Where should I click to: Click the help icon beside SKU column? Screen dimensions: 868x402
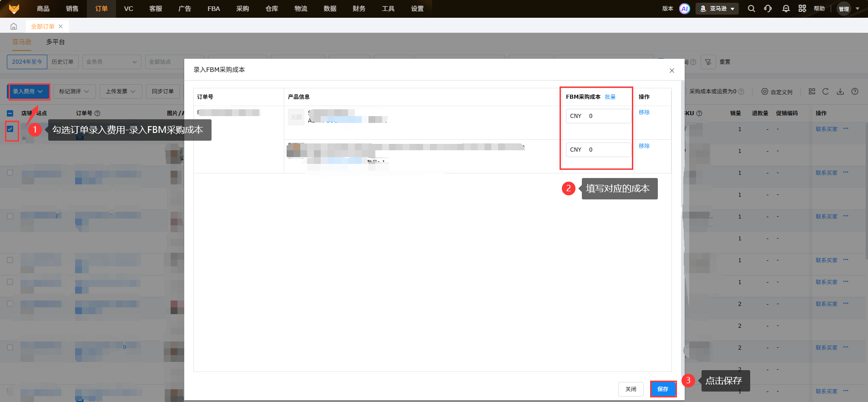pos(700,113)
